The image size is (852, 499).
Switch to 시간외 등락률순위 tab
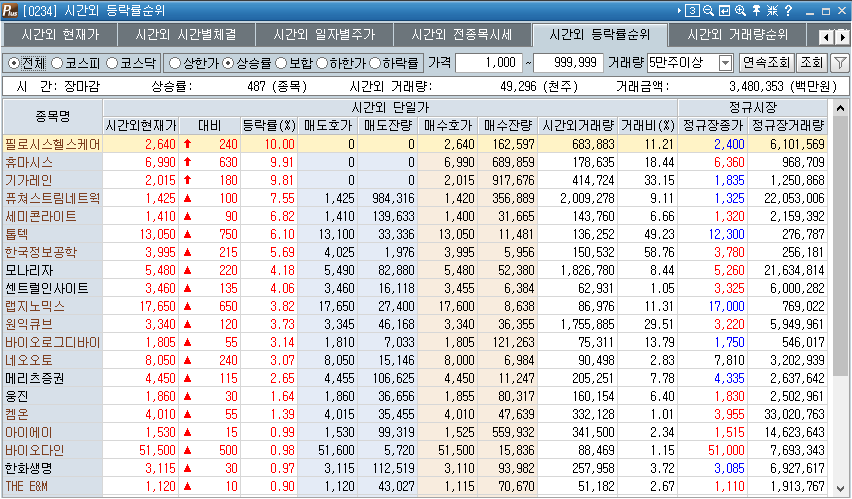tap(600, 35)
